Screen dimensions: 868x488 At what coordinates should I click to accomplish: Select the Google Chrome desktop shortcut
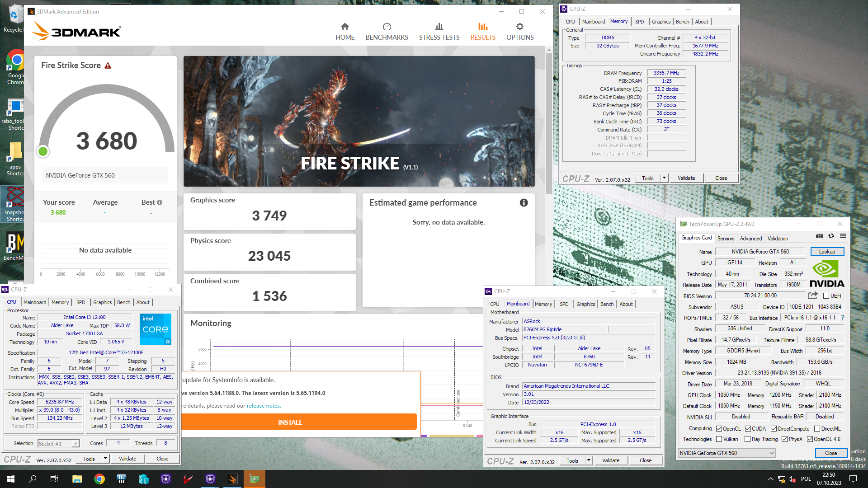pos(15,67)
